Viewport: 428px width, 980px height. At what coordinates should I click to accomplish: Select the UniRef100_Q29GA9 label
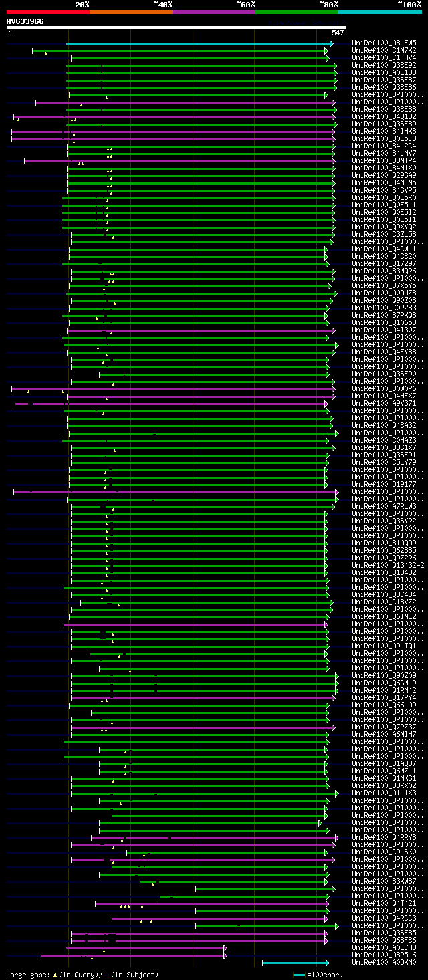pyautogui.click(x=384, y=176)
